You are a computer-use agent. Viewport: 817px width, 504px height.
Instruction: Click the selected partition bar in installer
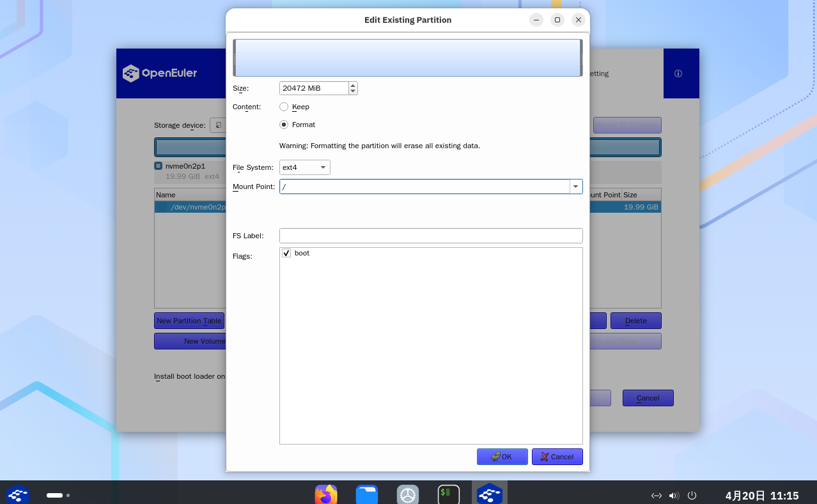[625, 148]
